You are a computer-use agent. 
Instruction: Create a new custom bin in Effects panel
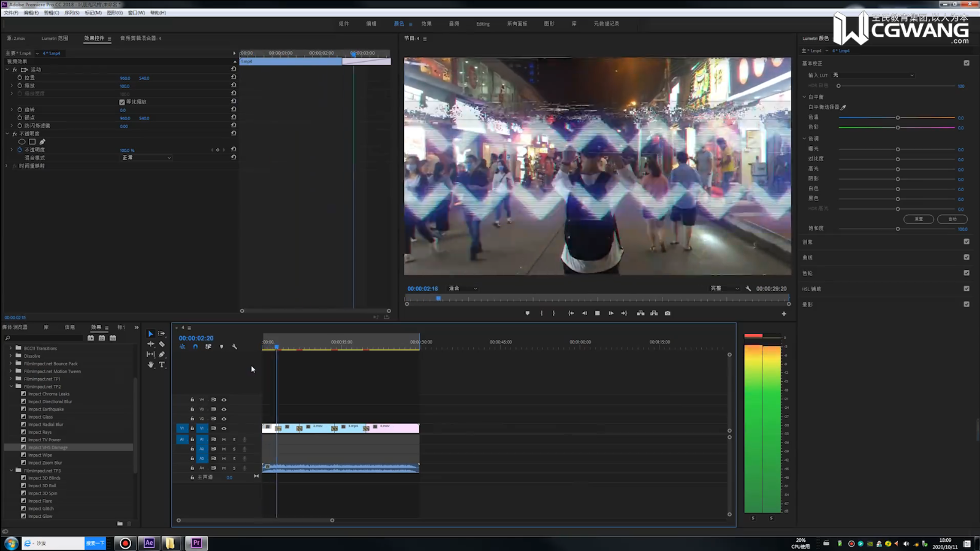[120, 523]
